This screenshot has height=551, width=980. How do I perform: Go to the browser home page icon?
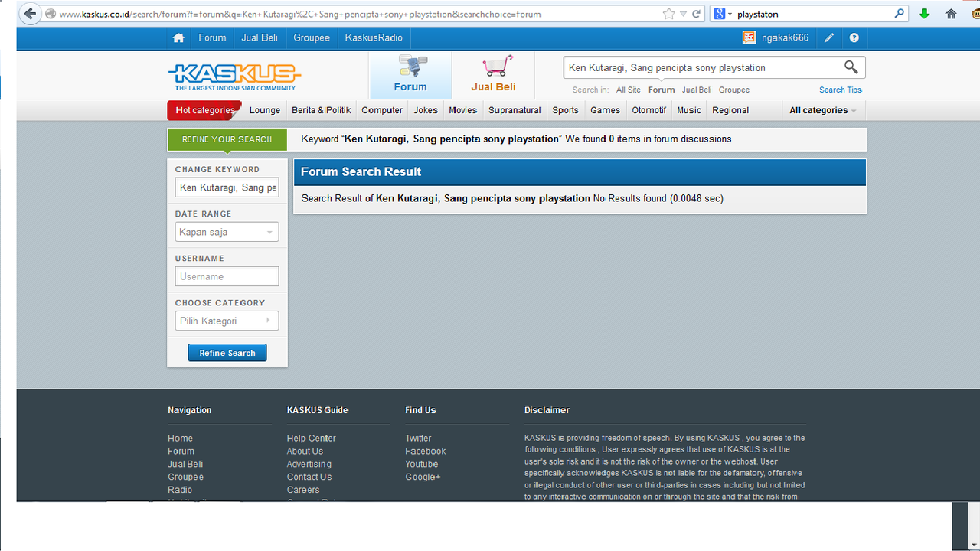(x=951, y=14)
